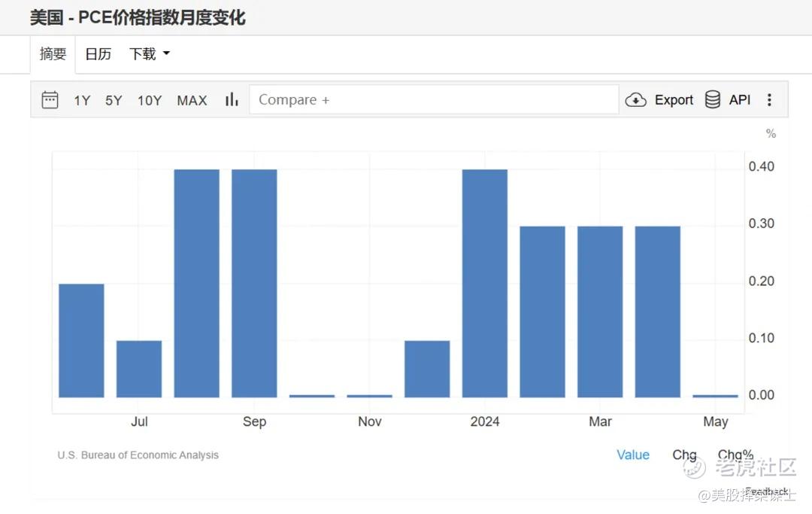Viewport: 812px width, 514px height.
Task: Switch to the 日历 tab
Action: click(x=98, y=54)
